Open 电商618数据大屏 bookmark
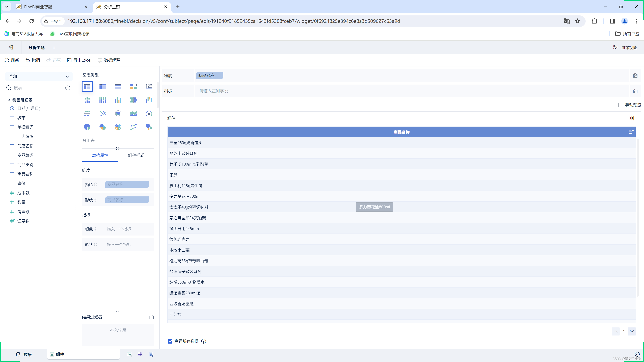Image resolution: width=644 pixels, height=362 pixels. (x=23, y=34)
